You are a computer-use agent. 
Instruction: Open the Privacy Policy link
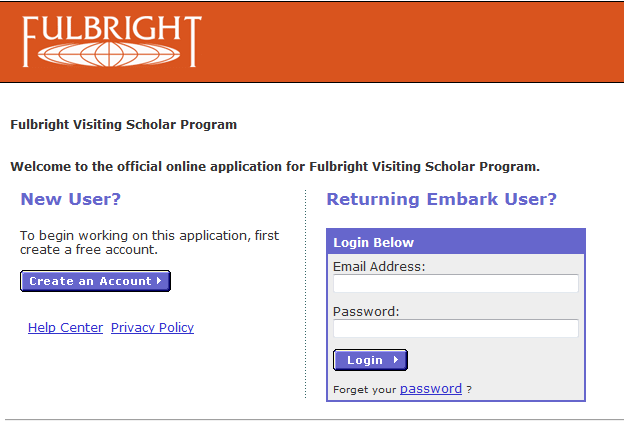point(152,328)
